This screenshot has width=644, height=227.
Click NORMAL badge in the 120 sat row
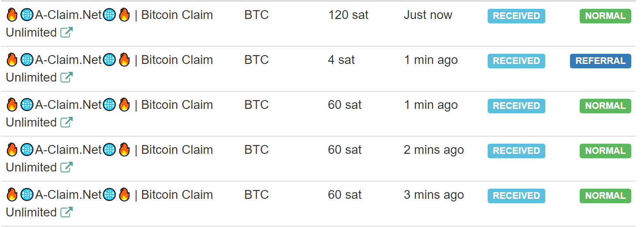pyautogui.click(x=605, y=16)
